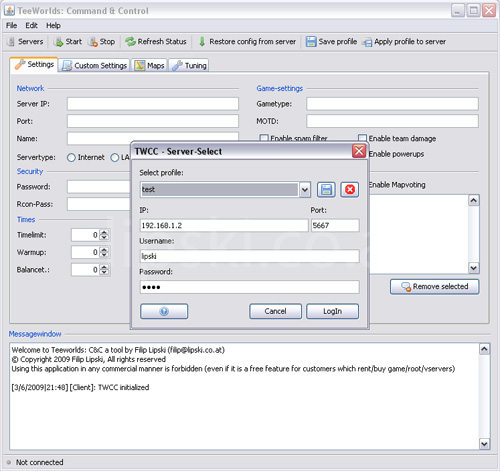Click the Timelimit value field
This screenshot has width=500, height=471.
85,235
